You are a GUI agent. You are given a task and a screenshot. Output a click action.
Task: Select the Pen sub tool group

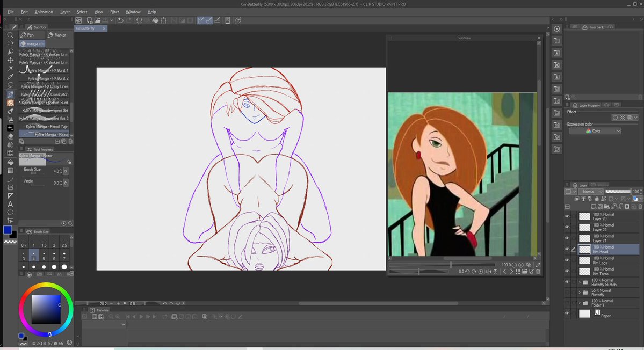(32, 35)
